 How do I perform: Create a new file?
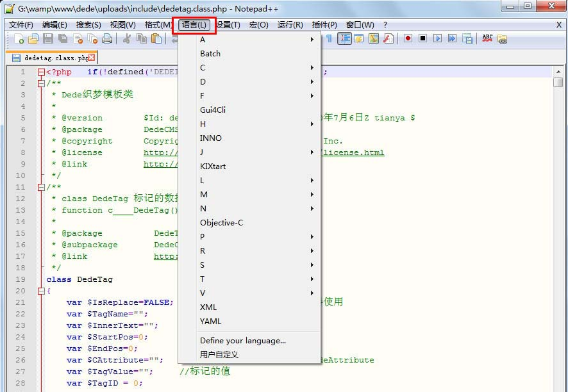18,40
